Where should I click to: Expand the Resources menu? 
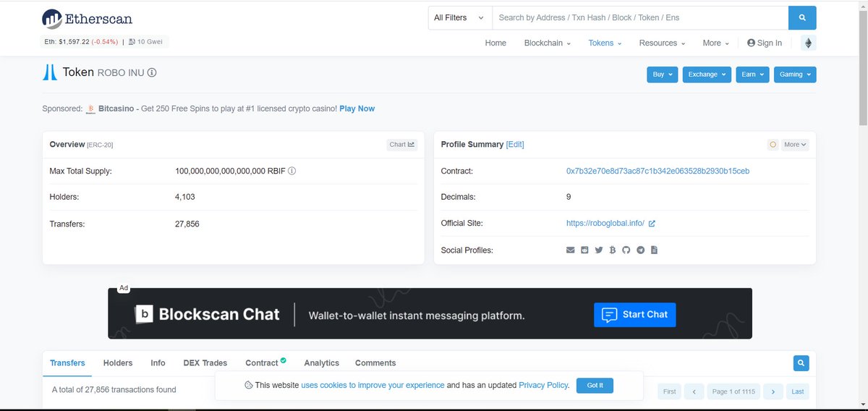(x=662, y=43)
